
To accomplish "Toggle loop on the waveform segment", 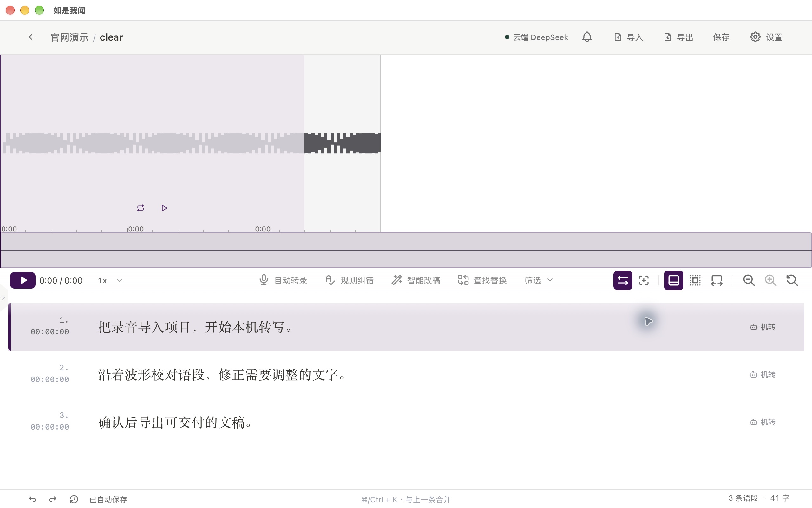I will pos(141,208).
